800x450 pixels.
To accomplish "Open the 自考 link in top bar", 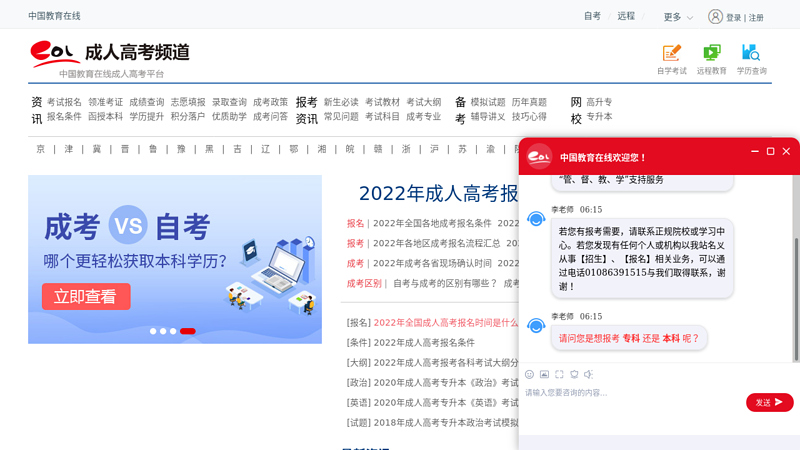I will [x=592, y=16].
